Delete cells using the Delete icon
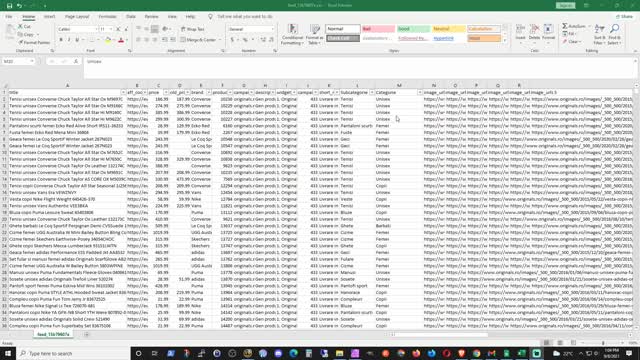 point(534,33)
